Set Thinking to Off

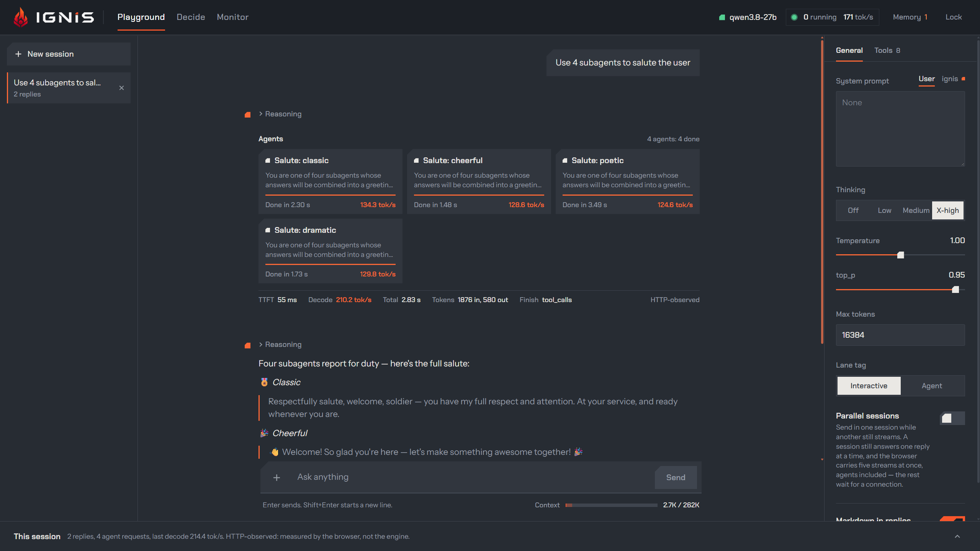pos(853,210)
